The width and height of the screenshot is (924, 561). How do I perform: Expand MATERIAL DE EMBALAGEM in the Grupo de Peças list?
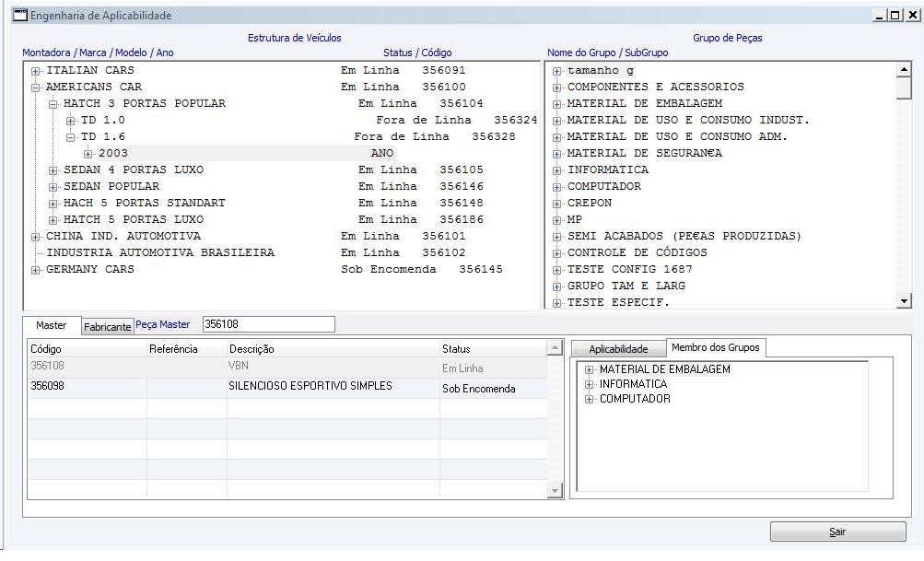556,104
